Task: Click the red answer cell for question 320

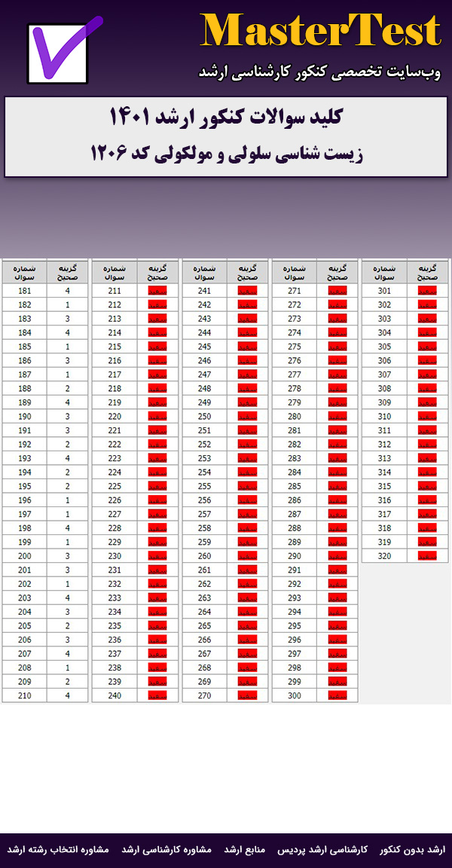Action: [427, 556]
